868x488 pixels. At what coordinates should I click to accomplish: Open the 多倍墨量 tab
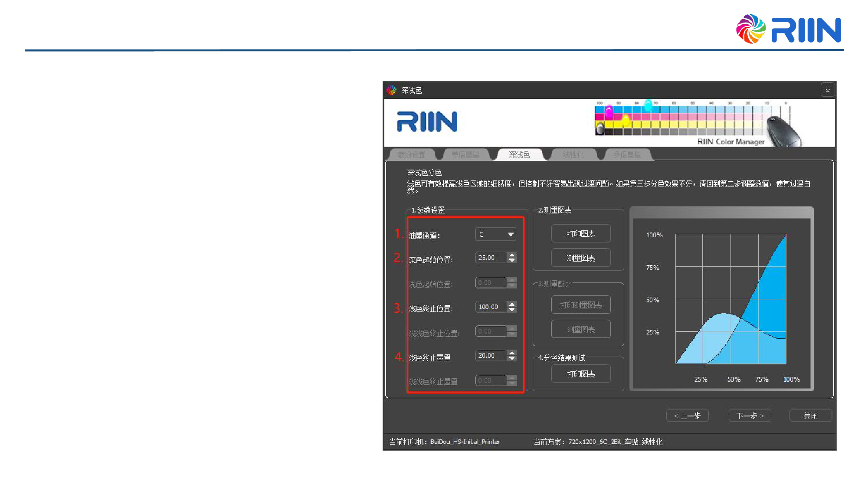click(627, 154)
